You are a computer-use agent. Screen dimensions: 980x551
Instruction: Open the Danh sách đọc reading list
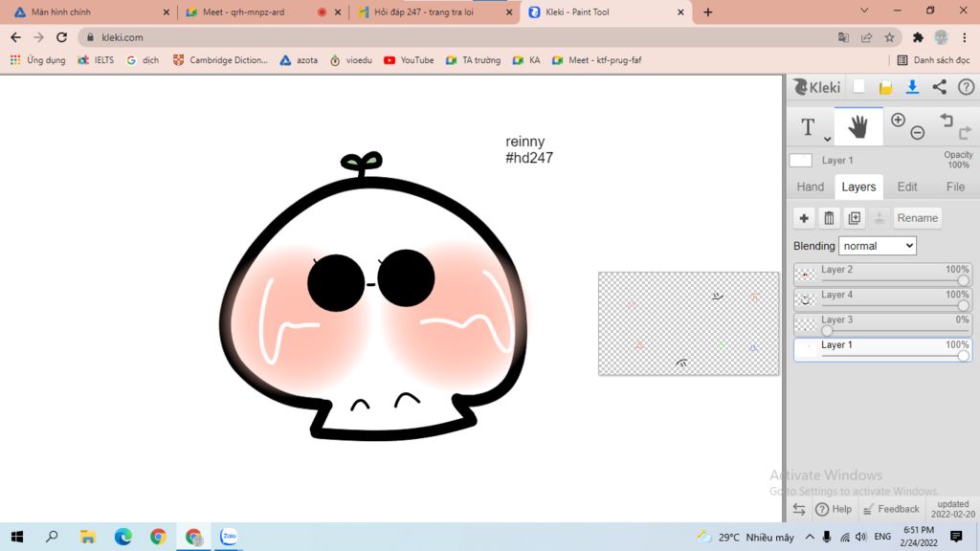point(933,60)
